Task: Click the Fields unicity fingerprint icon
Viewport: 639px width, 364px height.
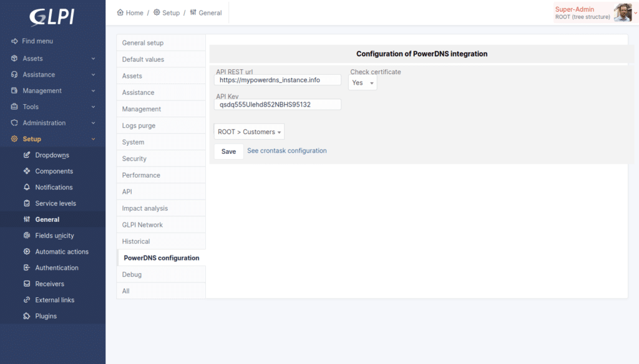Action: click(27, 236)
